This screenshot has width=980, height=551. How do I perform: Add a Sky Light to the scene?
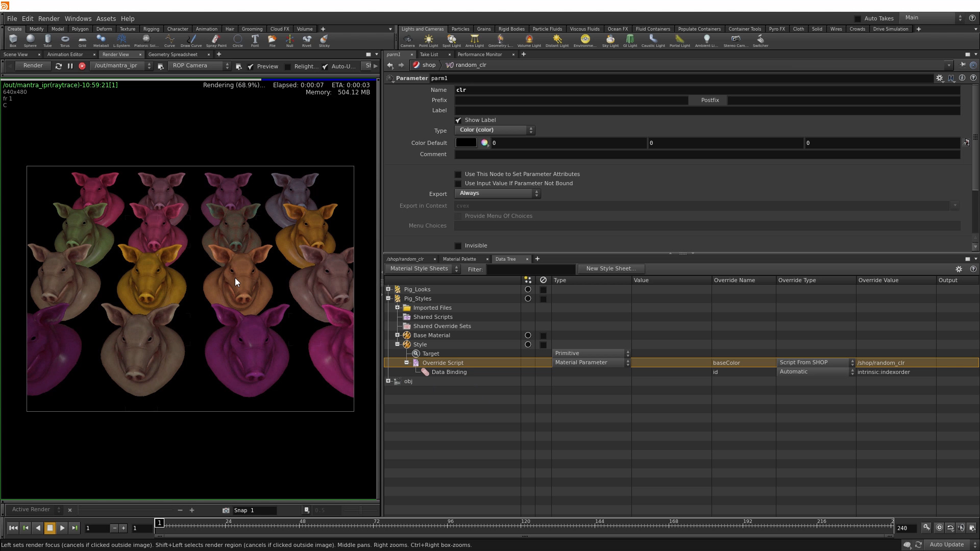610,40
